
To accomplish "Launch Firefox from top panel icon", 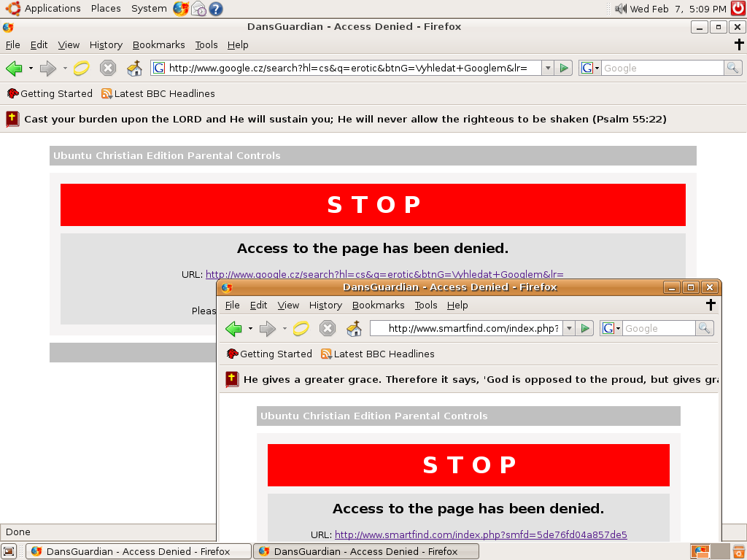I will 181,9.
